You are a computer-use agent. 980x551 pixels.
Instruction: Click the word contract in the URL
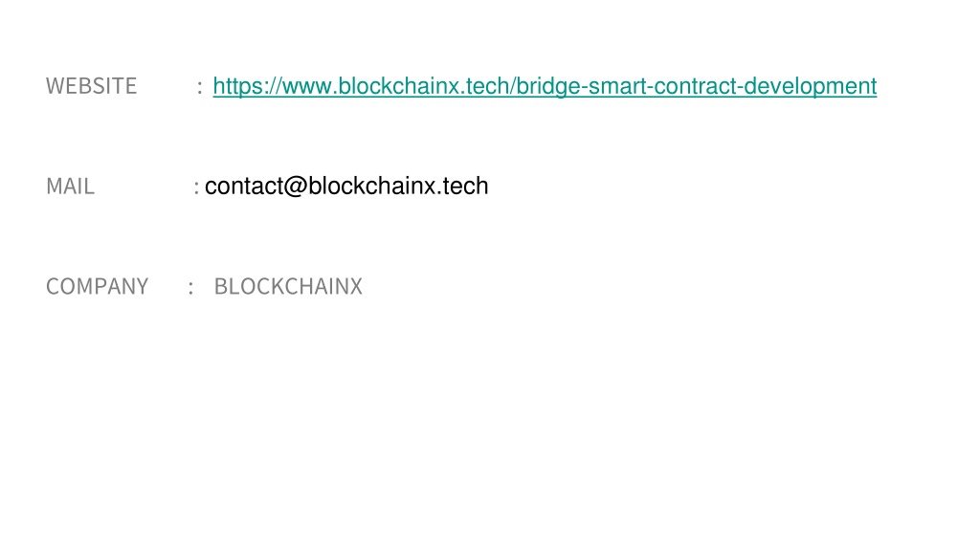[695, 86]
